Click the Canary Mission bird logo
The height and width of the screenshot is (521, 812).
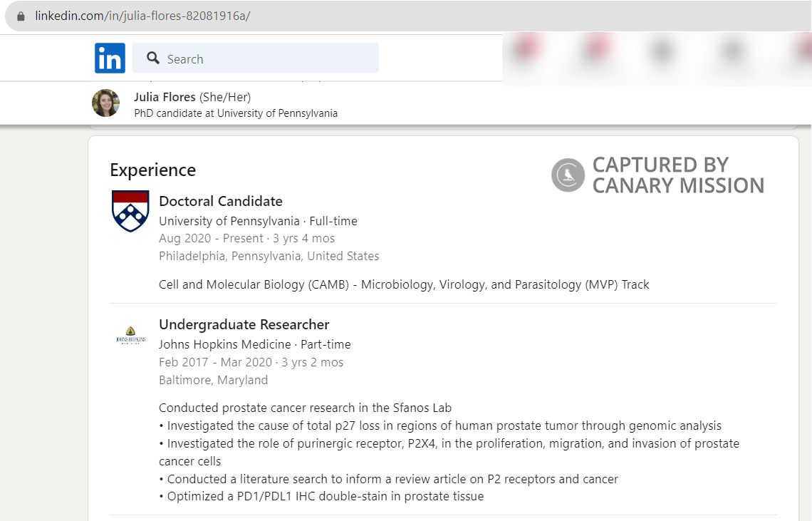[x=568, y=175]
